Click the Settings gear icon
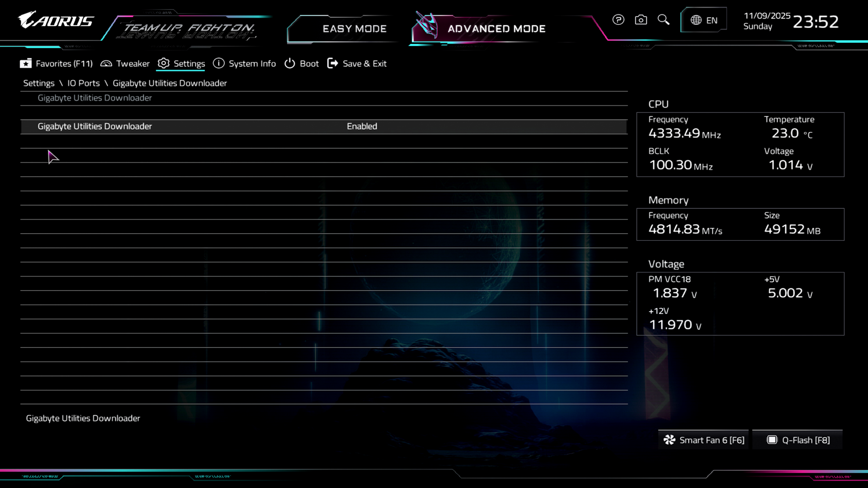This screenshot has height=488, width=868. pos(164,64)
